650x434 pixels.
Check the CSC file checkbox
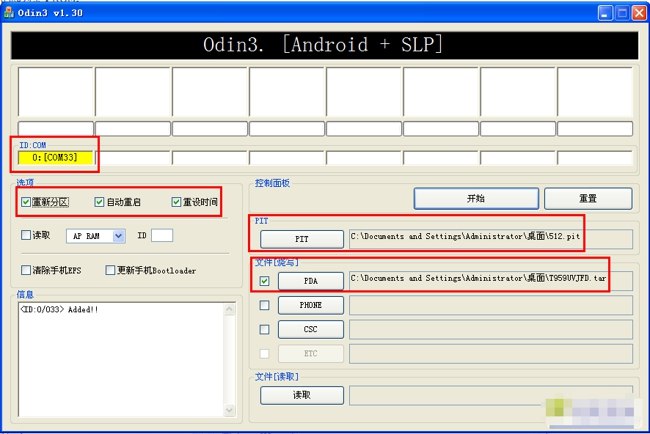click(264, 329)
